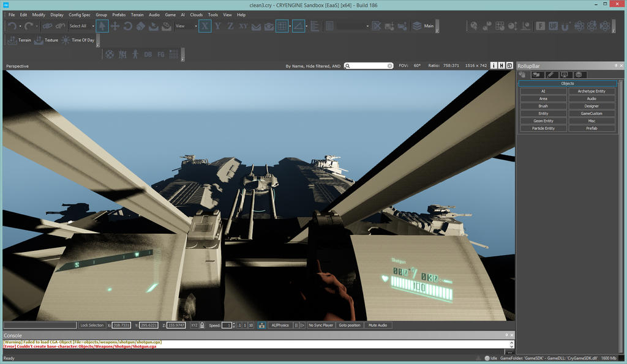Click the Undo arrow icon
This screenshot has height=364, width=627.
(12, 26)
